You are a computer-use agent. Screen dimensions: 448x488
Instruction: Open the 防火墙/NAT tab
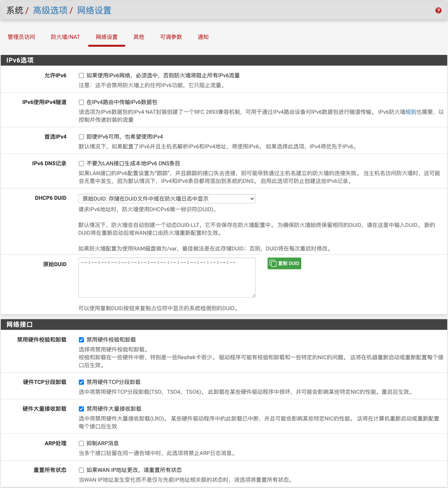pyautogui.click(x=65, y=37)
